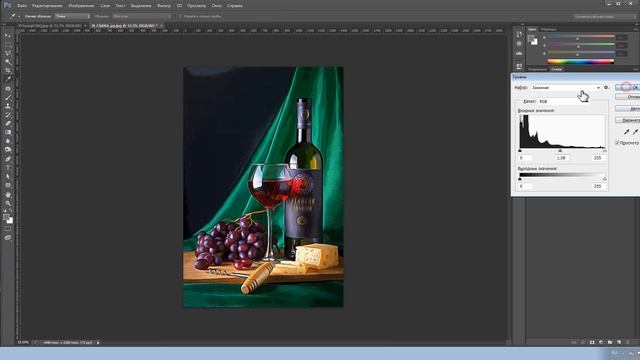The width and height of the screenshot is (640, 360).
Task: Switch to the inactive document tab
Action: (x=49, y=26)
